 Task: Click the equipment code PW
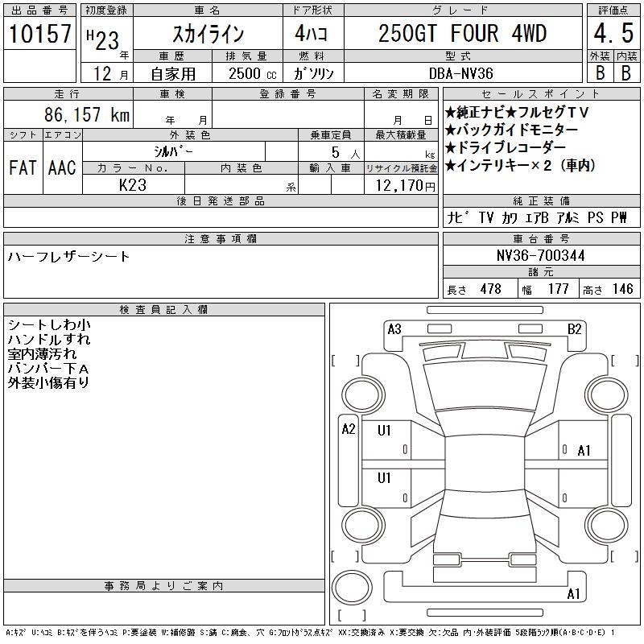(x=619, y=217)
